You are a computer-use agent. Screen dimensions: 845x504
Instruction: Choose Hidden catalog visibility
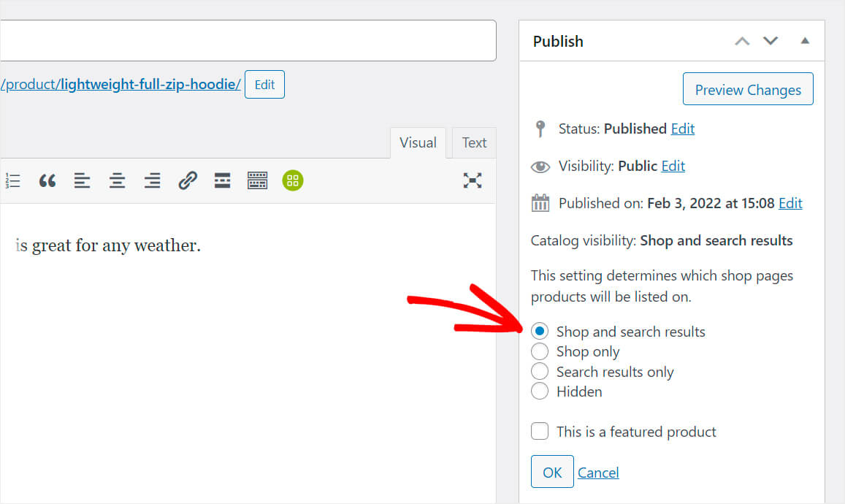click(539, 391)
